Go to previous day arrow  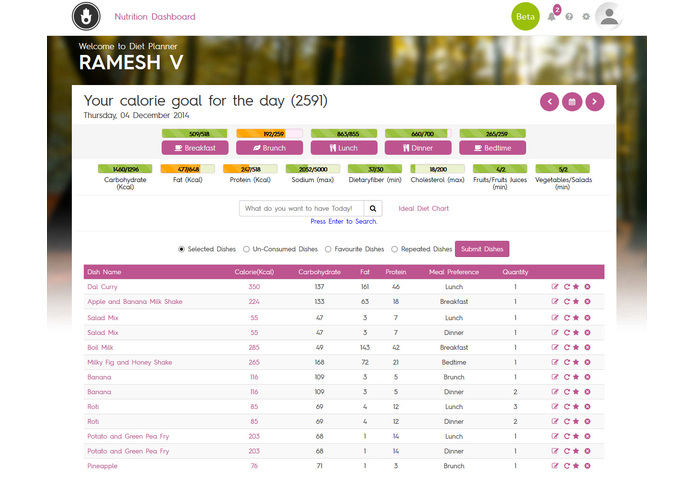click(x=549, y=102)
